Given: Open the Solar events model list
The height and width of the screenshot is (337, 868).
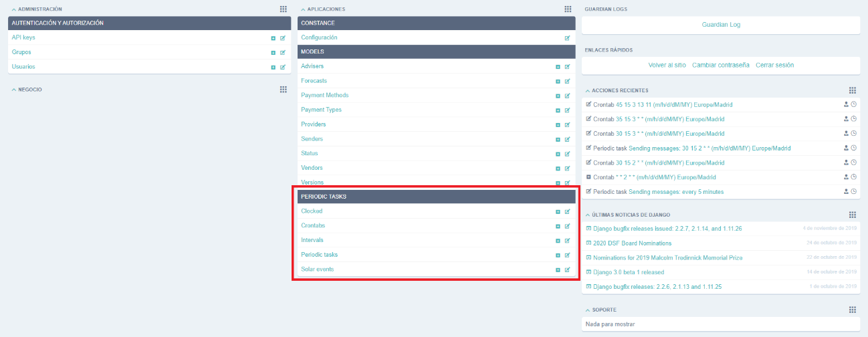Looking at the screenshot, I should coord(317,269).
